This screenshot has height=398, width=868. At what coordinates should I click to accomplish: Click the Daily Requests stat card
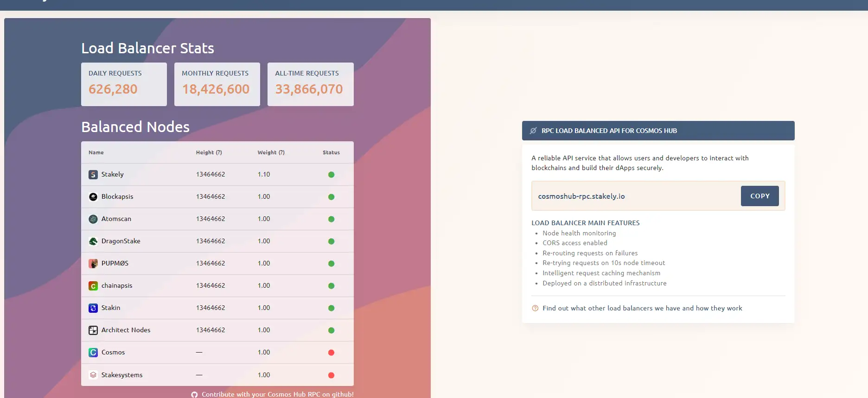coord(124,84)
